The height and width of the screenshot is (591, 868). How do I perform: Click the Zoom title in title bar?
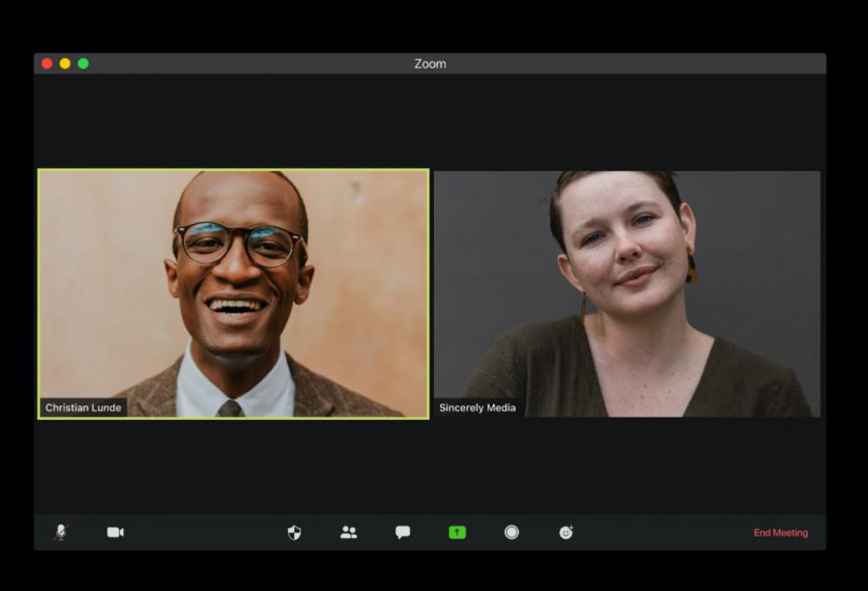(431, 63)
